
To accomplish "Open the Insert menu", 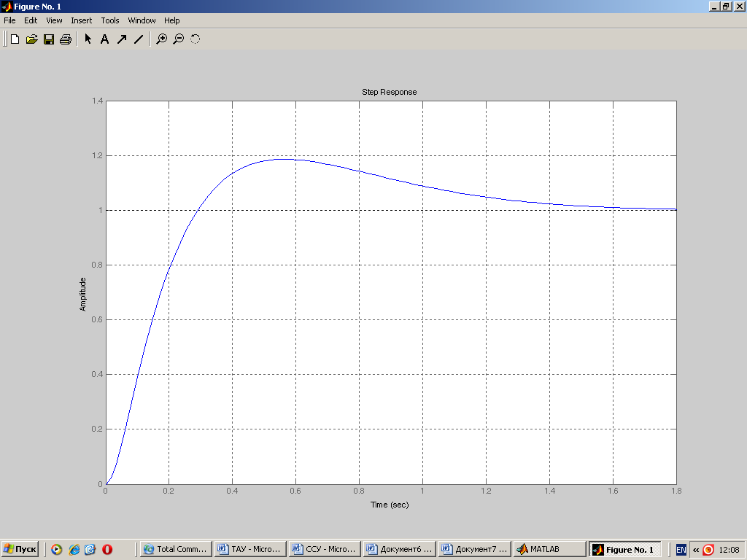I will coord(81,20).
